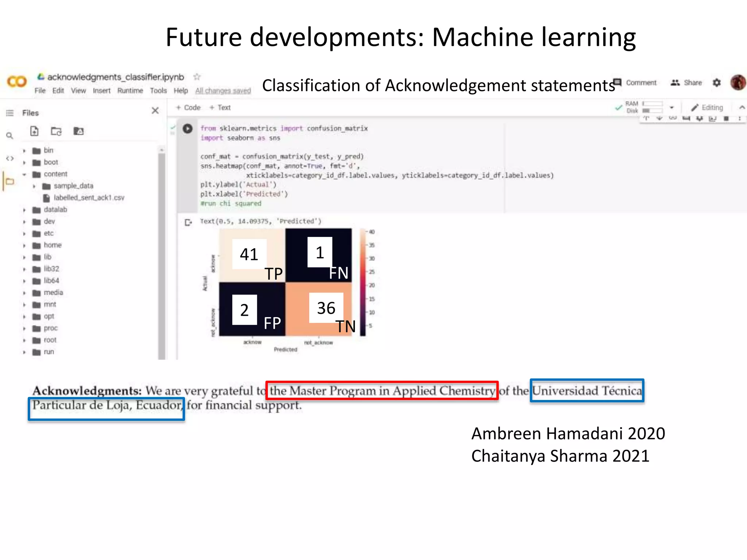Select the media folder
The width and height of the screenshot is (747, 560).
[47, 292]
